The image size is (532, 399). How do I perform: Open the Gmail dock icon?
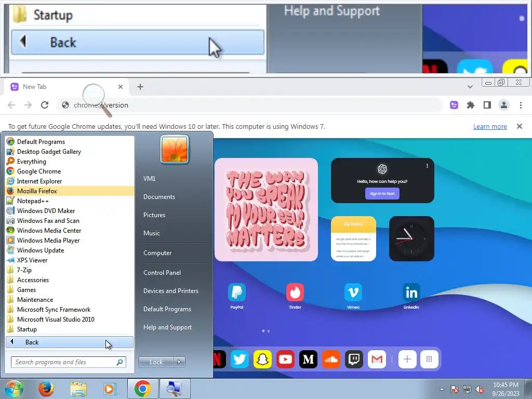pyautogui.click(x=377, y=360)
